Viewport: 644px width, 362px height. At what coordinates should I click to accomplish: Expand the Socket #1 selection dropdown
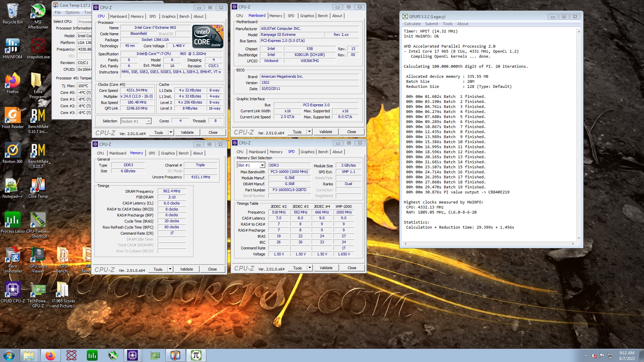click(x=149, y=121)
